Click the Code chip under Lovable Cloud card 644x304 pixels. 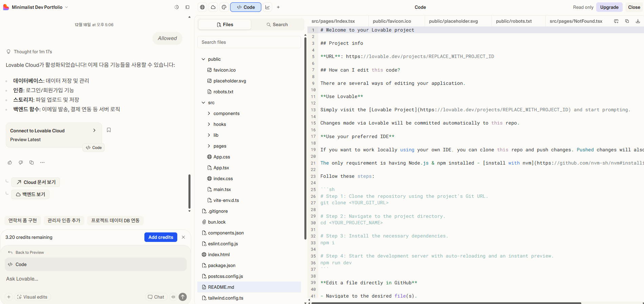click(94, 148)
